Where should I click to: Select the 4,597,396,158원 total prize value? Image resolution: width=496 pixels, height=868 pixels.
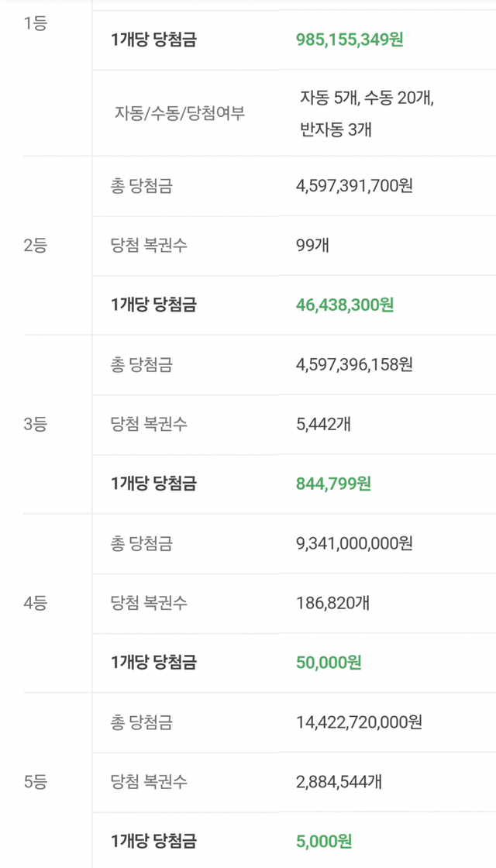coord(354,364)
